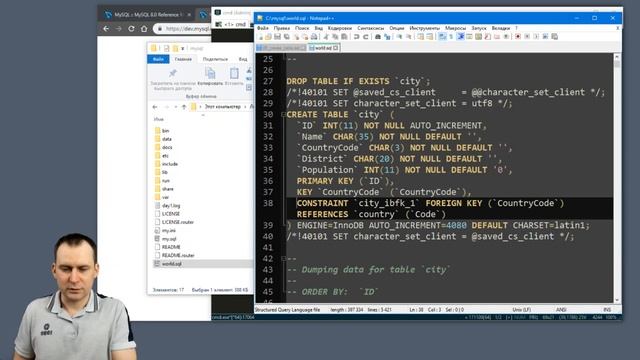Toggle Show All Characters icon in Notepad++

[x=451, y=37]
